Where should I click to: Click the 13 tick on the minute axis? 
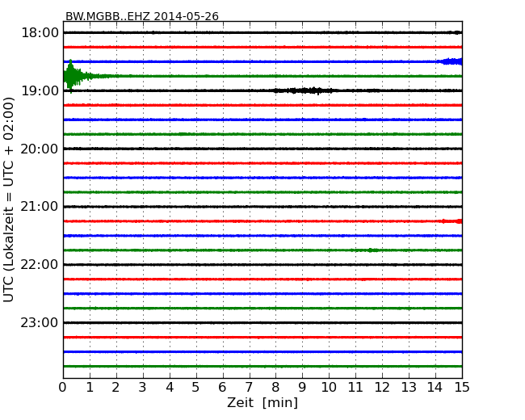[409, 387]
